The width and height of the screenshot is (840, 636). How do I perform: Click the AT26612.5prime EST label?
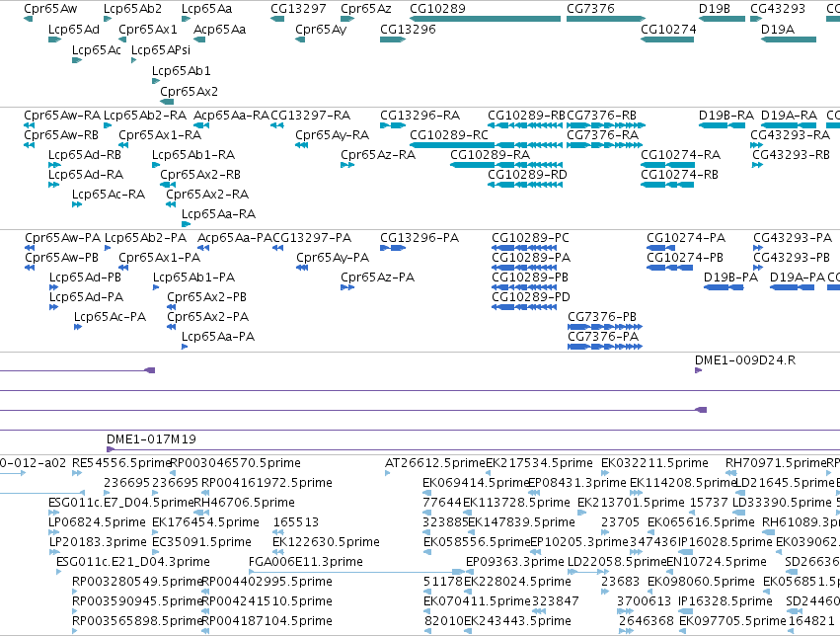435,463
